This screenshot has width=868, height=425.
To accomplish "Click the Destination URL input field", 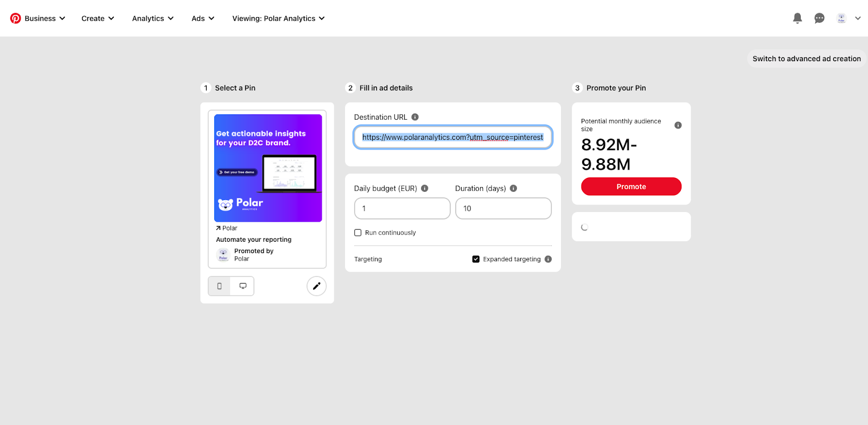I will (453, 137).
